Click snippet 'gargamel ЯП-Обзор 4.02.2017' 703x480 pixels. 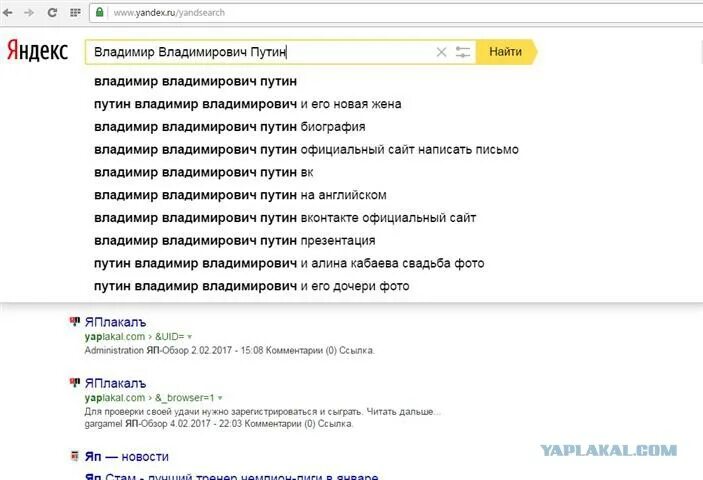pyautogui.click(x=147, y=424)
